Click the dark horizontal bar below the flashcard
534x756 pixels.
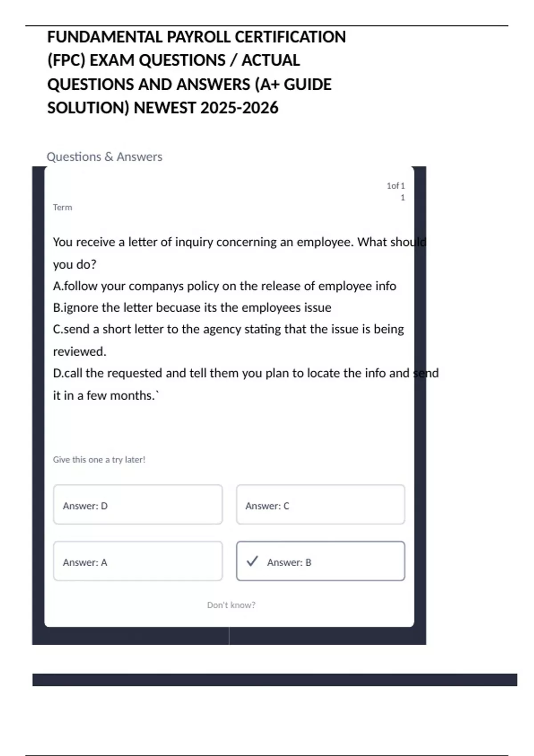coord(275,680)
